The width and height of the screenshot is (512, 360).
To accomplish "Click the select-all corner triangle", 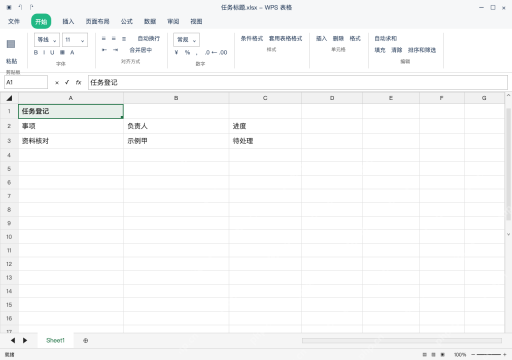I will [x=9, y=98].
